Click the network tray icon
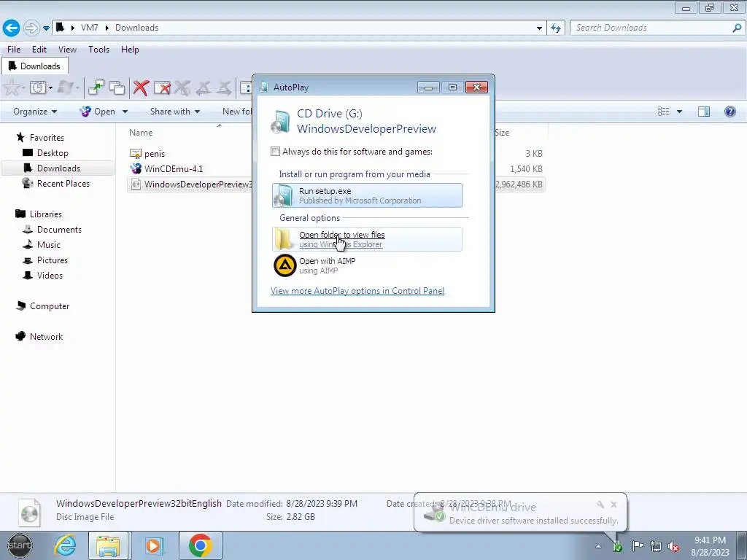Screen dimensions: 747x560 656,546
